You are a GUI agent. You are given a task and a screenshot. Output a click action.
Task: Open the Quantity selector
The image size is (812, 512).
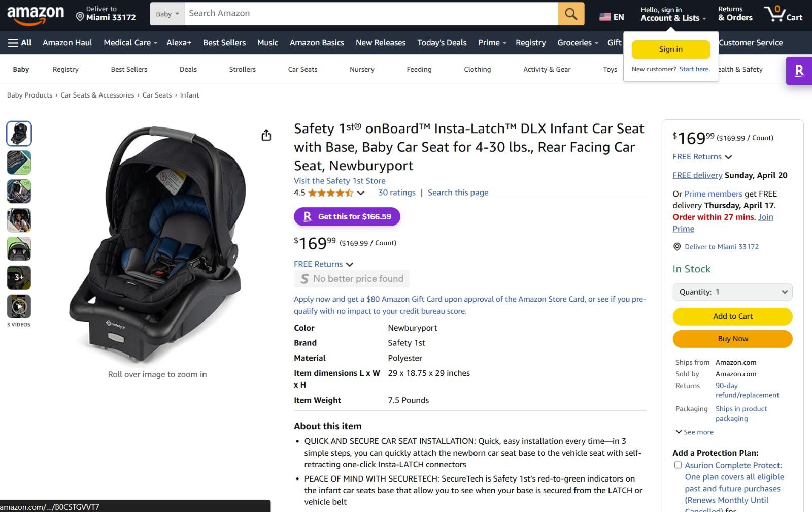[x=732, y=292]
